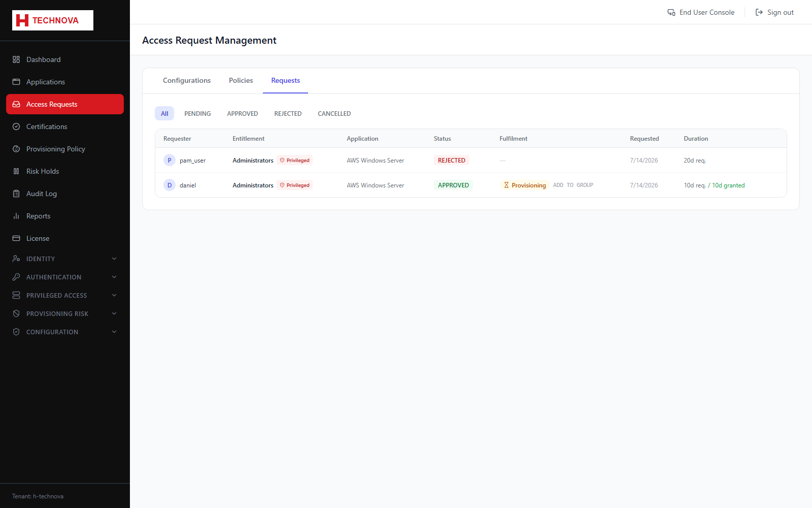Click the Dashboard grid icon in sidebar
Image resolution: width=812 pixels, height=508 pixels.
click(x=16, y=59)
